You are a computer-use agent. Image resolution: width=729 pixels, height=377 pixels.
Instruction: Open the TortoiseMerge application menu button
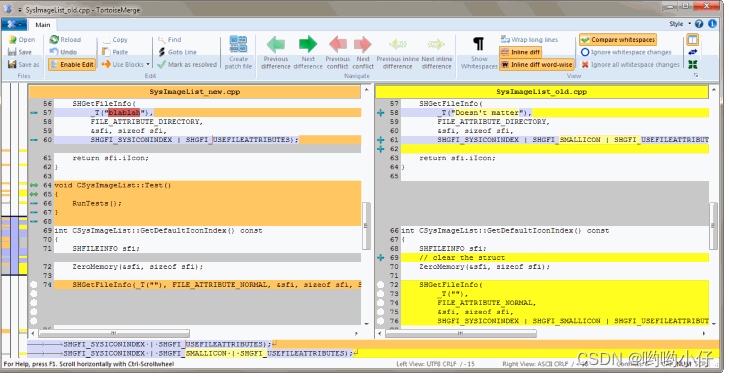pyautogui.click(x=13, y=25)
